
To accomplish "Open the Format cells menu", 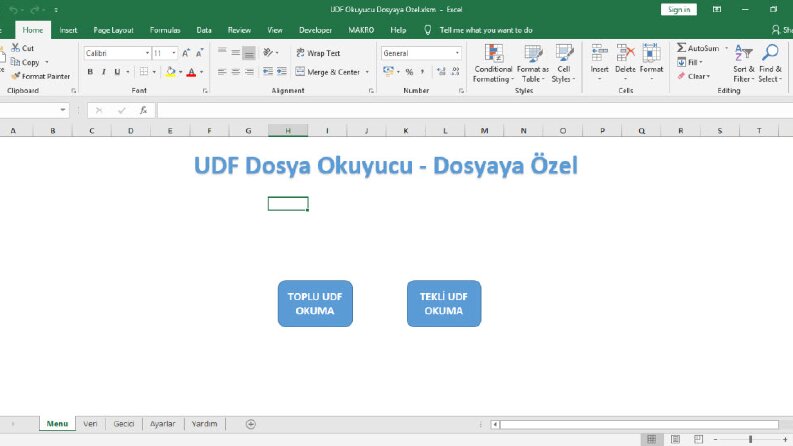I will pos(651,62).
